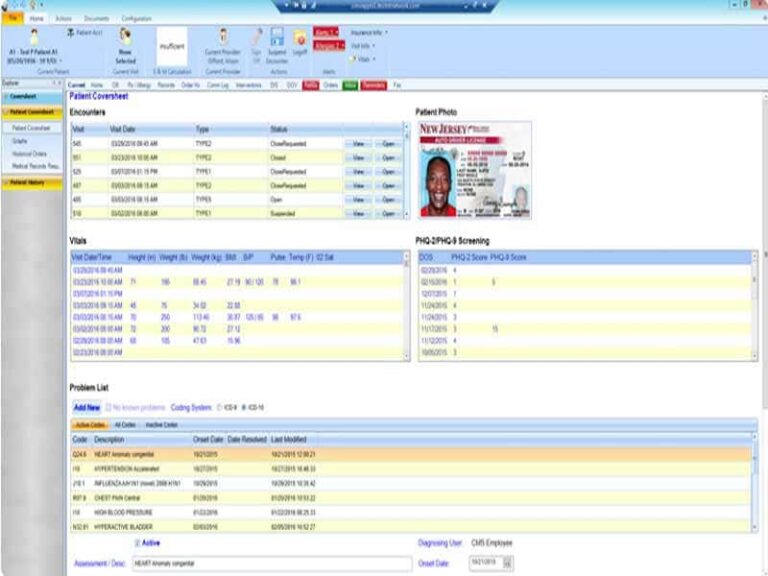Click the Current Patient person icon
This screenshot has height=576, width=768.
click(x=34, y=37)
